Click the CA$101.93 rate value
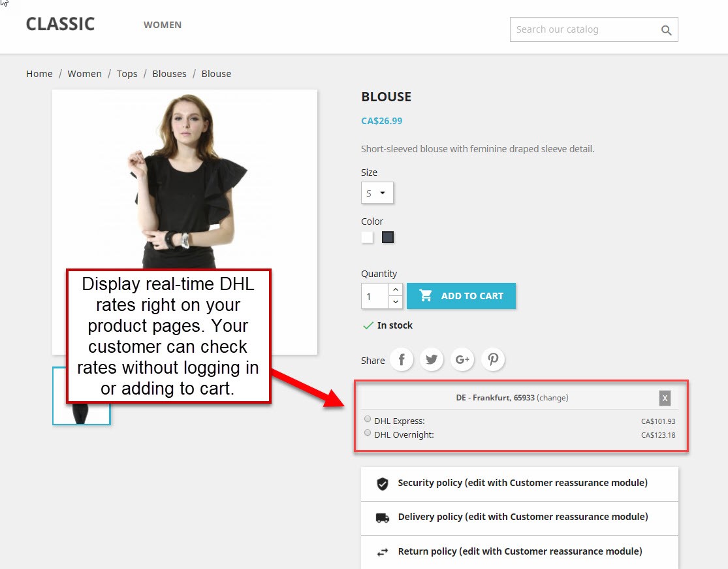This screenshot has width=728, height=569. point(658,422)
